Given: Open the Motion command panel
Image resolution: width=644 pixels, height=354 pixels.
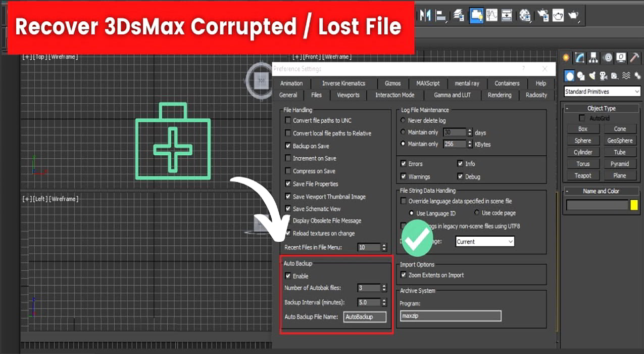Looking at the screenshot, I should [608, 58].
